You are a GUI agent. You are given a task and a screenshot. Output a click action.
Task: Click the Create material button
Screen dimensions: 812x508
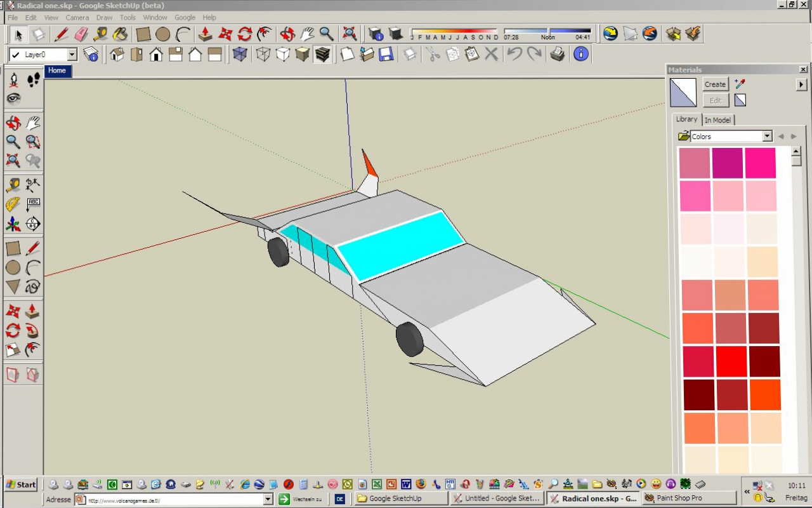(715, 84)
